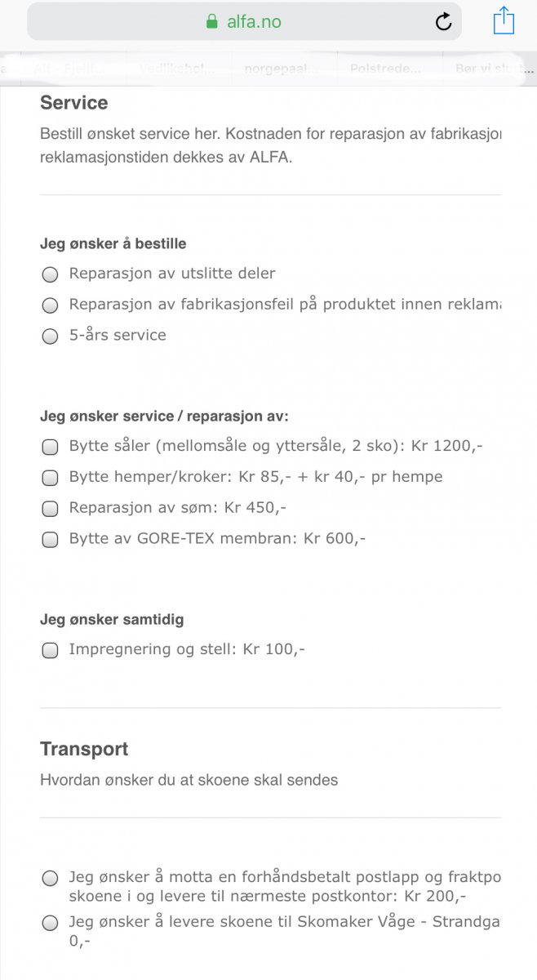Select Reparasjon av fabrikasjonsfeil radio button

(50, 305)
